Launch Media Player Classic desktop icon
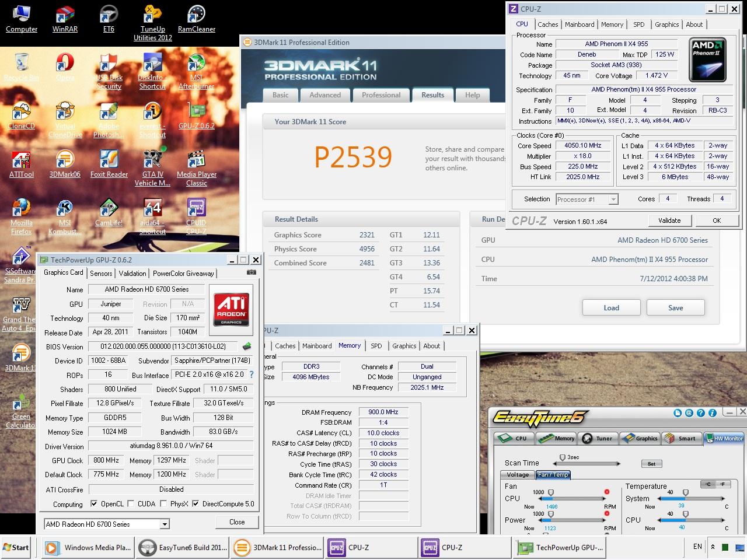Image resolution: width=747 pixels, height=560 pixels. tap(196, 168)
